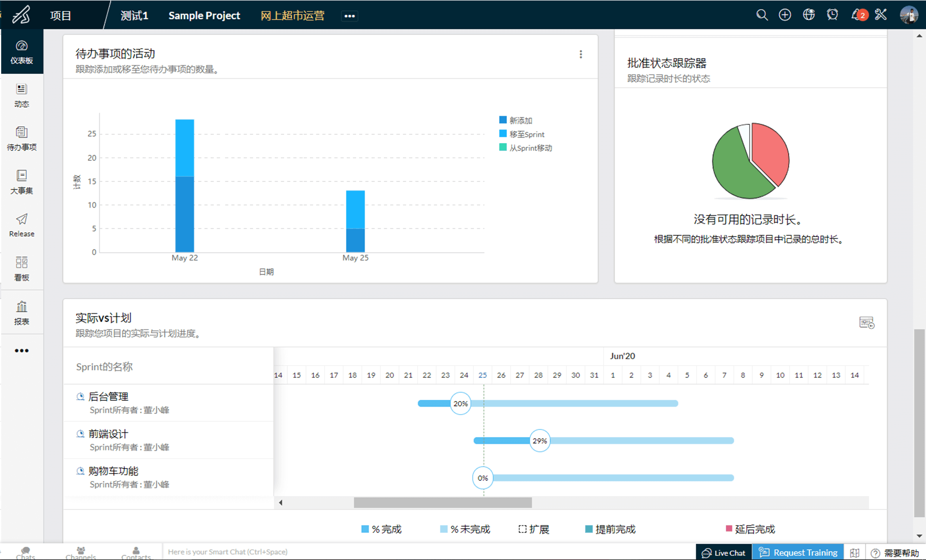This screenshot has height=560, width=926.
Task: Click the clock icon beside 后台管理
Action: 80,397
